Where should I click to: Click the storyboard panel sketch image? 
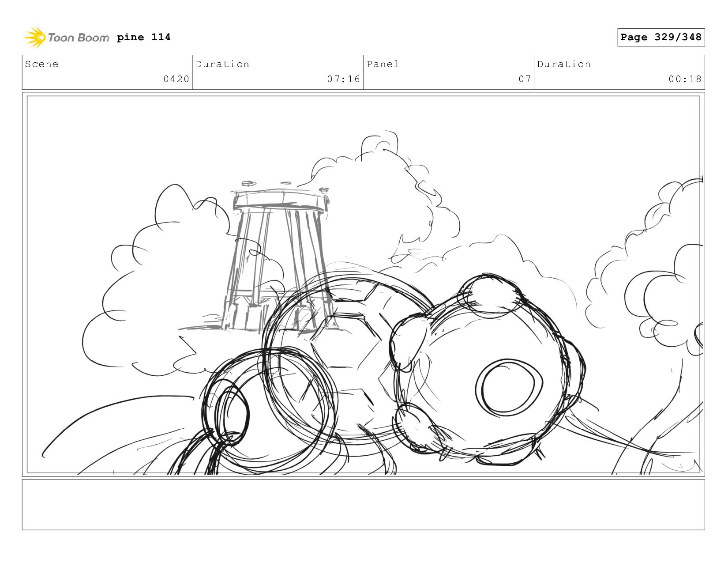364,284
